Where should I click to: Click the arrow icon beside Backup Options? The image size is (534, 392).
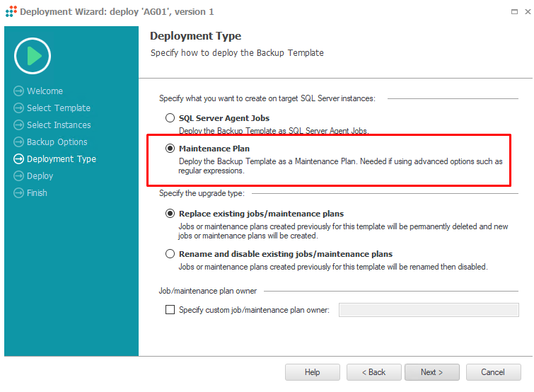18,142
